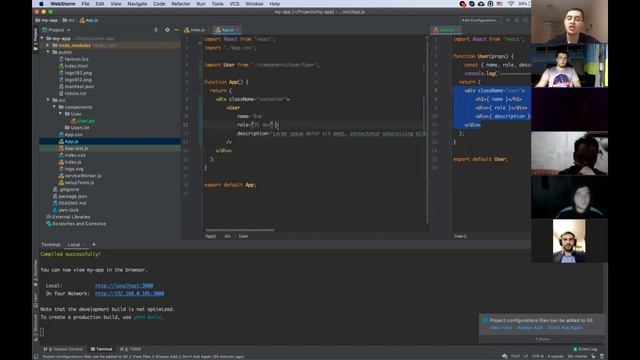Collapse the User folder arrow
This screenshot has width=640, height=360.
point(60,114)
